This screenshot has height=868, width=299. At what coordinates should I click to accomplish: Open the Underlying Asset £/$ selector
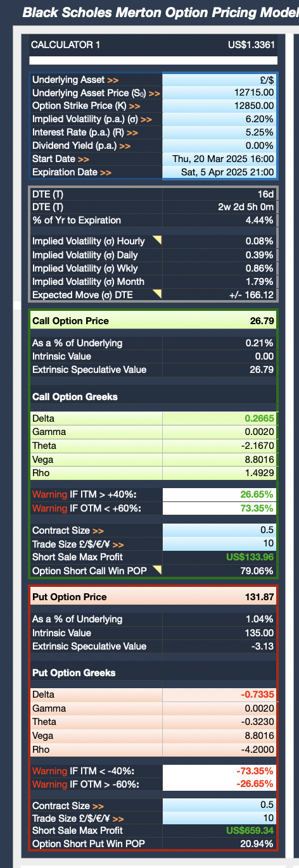point(220,80)
